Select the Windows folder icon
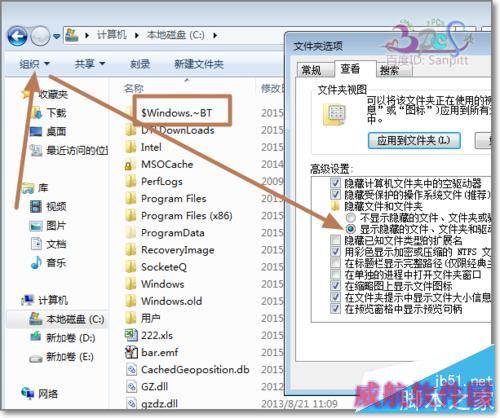The height and width of the screenshot is (418, 500). [131, 284]
